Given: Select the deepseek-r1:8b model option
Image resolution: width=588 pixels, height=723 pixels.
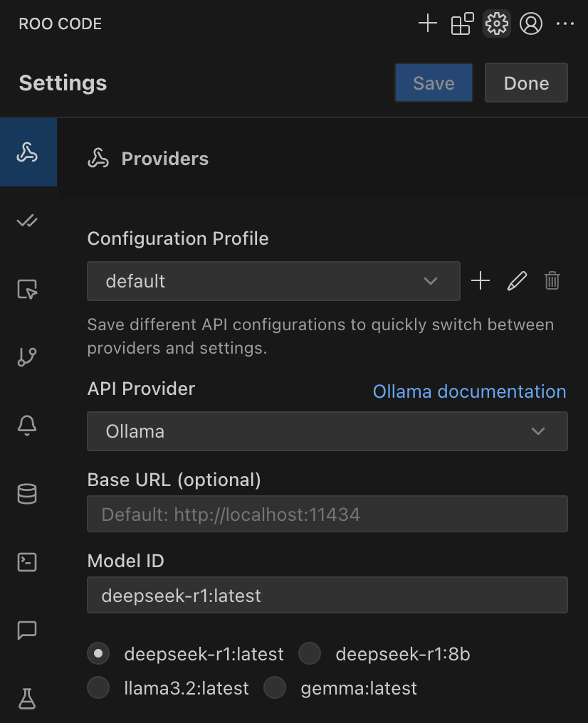Looking at the screenshot, I should (x=310, y=653).
